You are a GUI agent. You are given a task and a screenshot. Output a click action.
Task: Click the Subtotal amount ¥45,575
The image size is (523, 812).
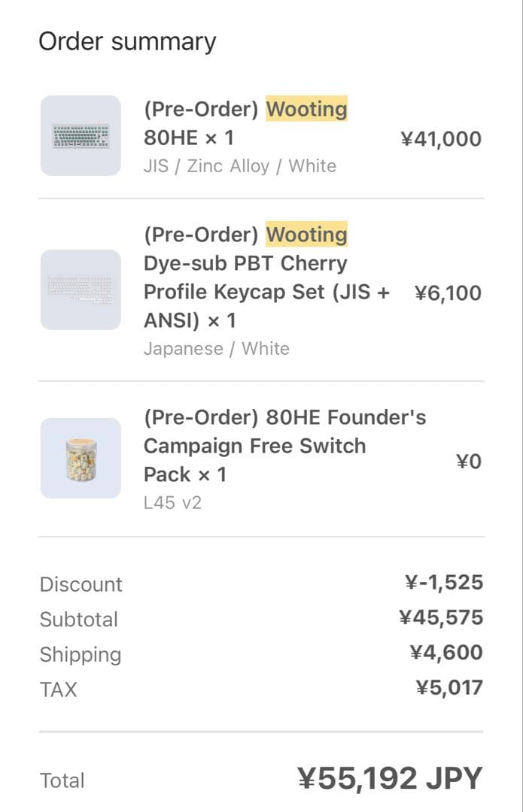click(440, 618)
